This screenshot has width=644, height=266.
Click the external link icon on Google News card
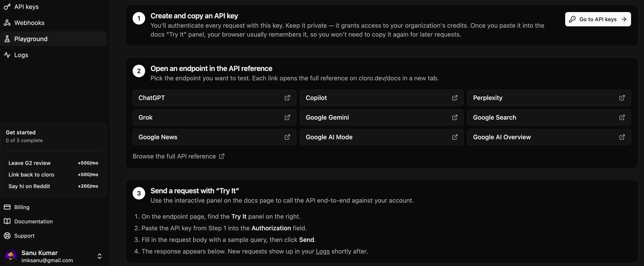(287, 137)
